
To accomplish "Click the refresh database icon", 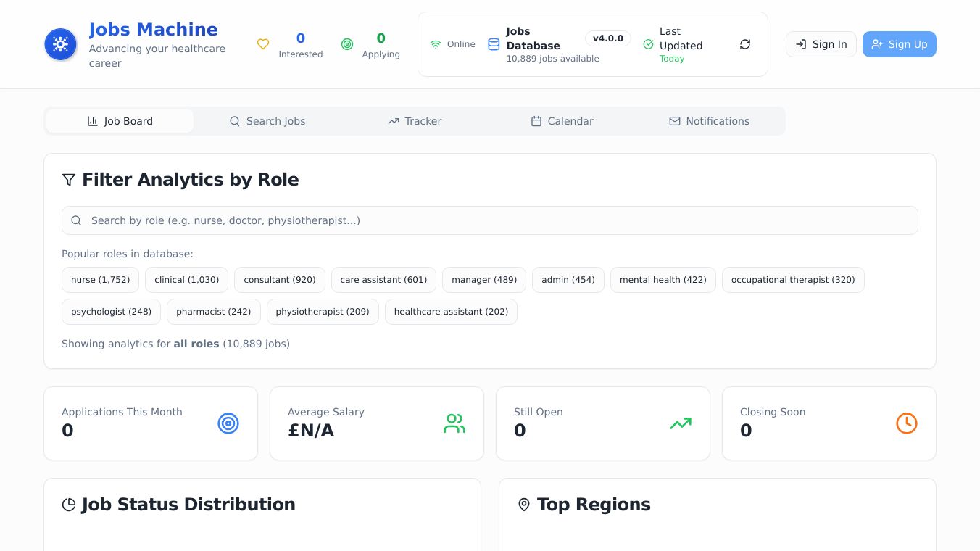I will tap(745, 44).
